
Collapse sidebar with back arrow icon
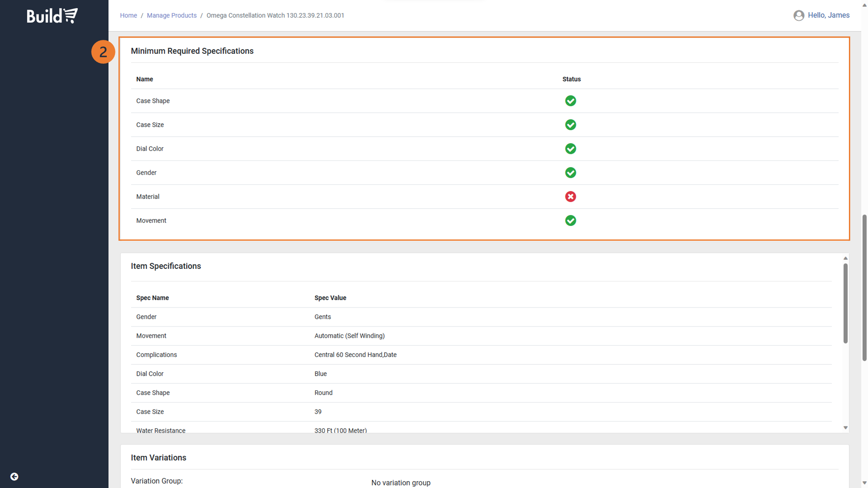click(x=14, y=477)
